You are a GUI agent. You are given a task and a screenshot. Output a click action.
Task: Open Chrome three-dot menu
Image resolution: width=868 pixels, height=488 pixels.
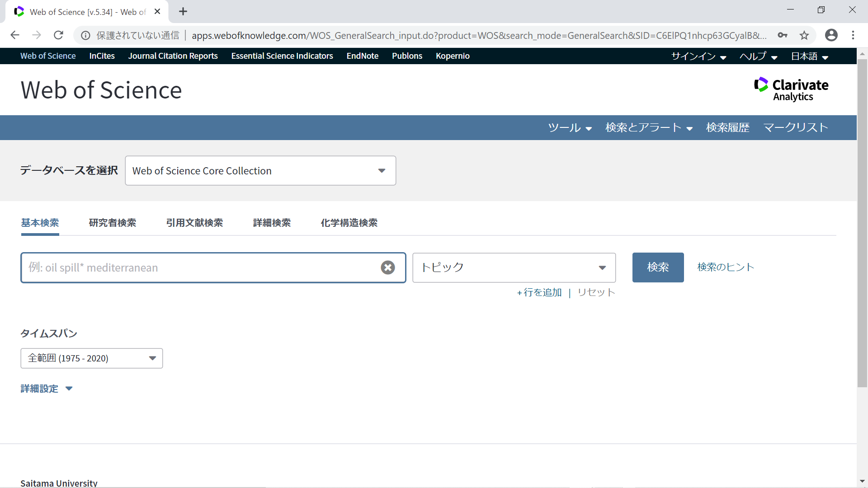pyautogui.click(x=853, y=35)
